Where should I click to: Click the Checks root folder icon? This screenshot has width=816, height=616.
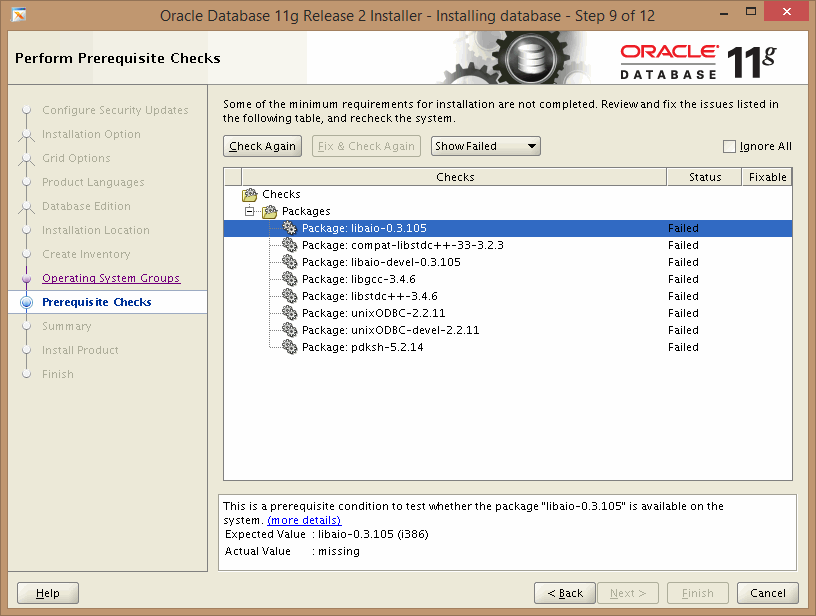[250, 194]
